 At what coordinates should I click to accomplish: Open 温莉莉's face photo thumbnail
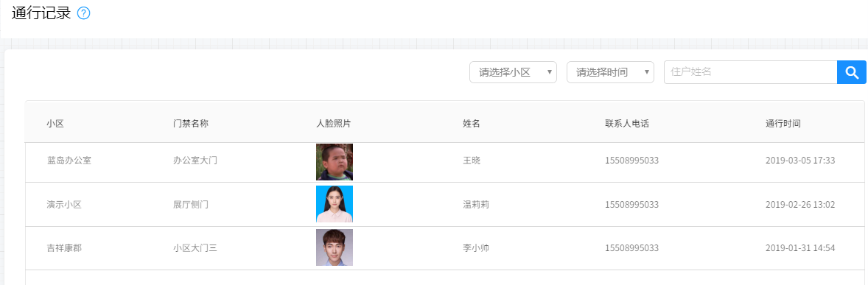click(x=335, y=204)
